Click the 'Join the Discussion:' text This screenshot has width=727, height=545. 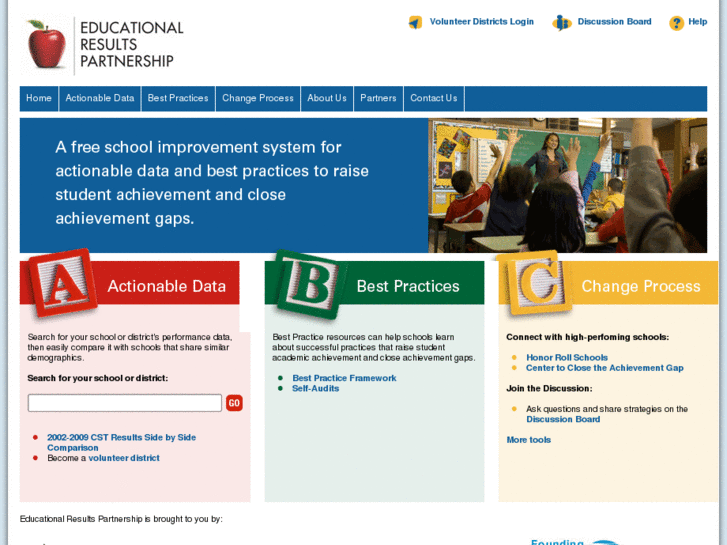pos(549,389)
